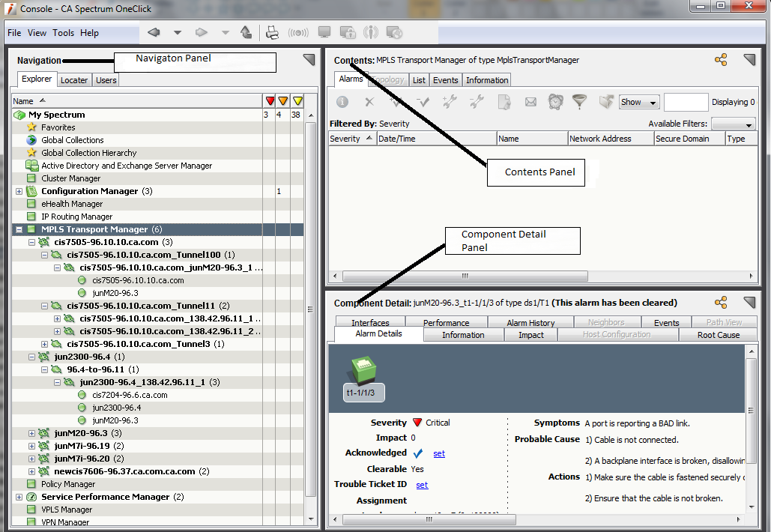771x532 pixels.
Task: Click the print icon in the toolbar
Action: 272,32
